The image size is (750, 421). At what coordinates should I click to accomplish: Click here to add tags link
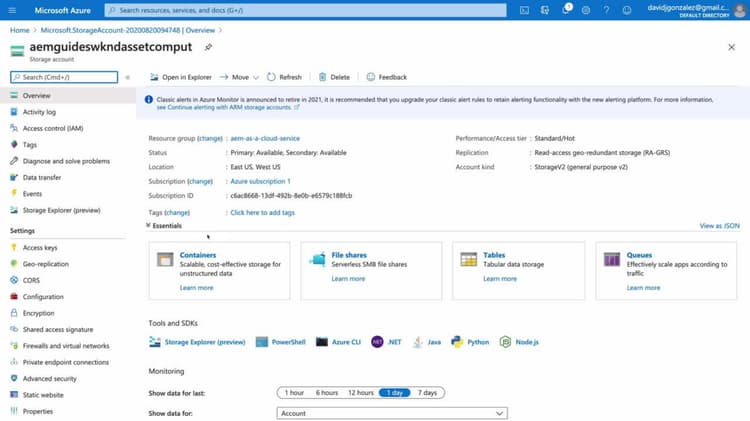pyautogui.click(x=263, y=212)
